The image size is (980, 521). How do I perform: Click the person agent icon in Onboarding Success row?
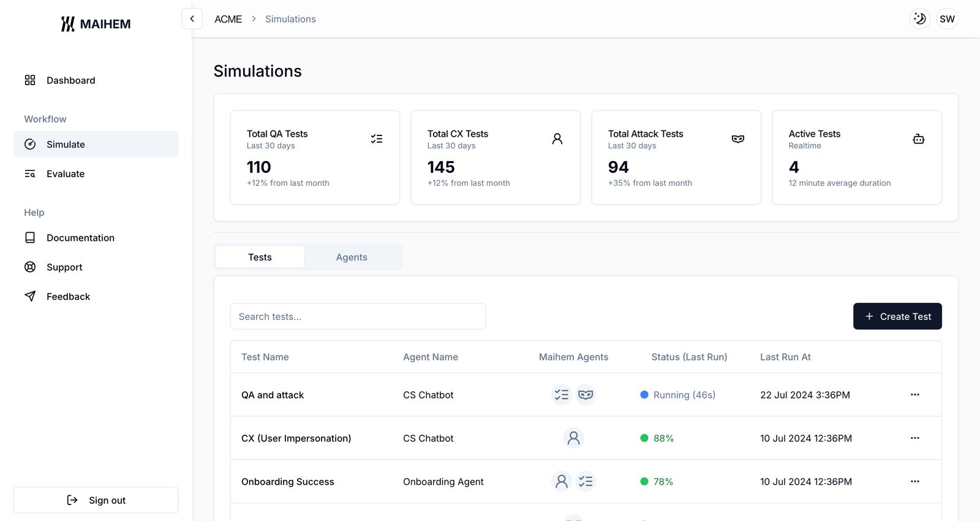tap(562, 482)
